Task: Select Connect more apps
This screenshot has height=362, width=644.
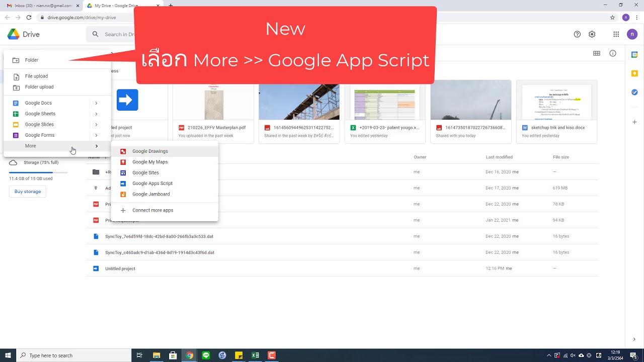Action: (165, 210)
